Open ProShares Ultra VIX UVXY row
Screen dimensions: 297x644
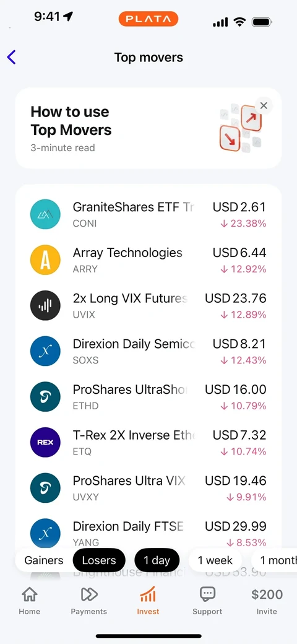click(x=148, y=488)
